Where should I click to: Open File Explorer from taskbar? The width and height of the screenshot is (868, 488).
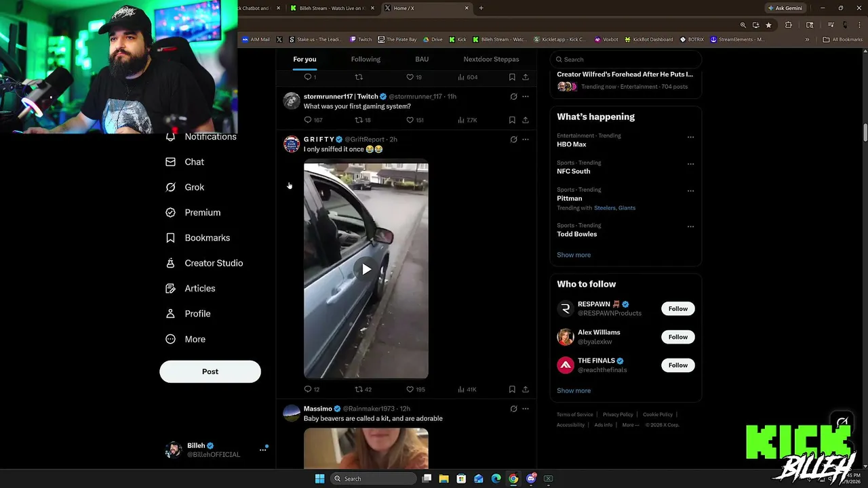point(443,479)
